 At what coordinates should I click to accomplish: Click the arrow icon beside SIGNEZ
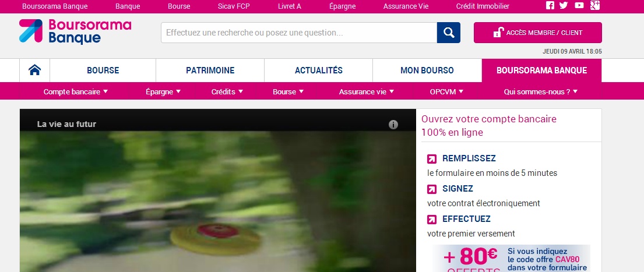click(432, 189)
